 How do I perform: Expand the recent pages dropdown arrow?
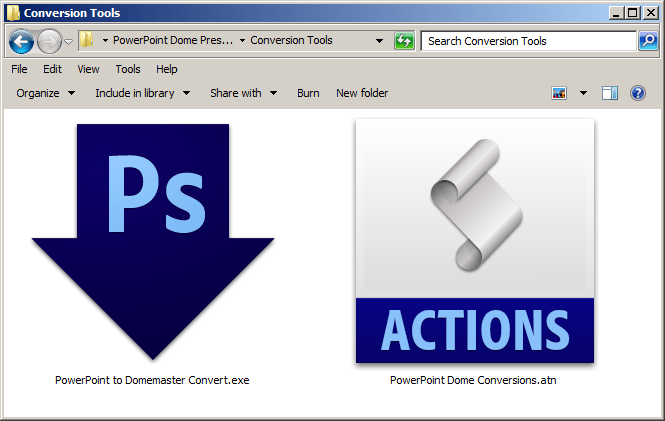[x=68, y=42]
